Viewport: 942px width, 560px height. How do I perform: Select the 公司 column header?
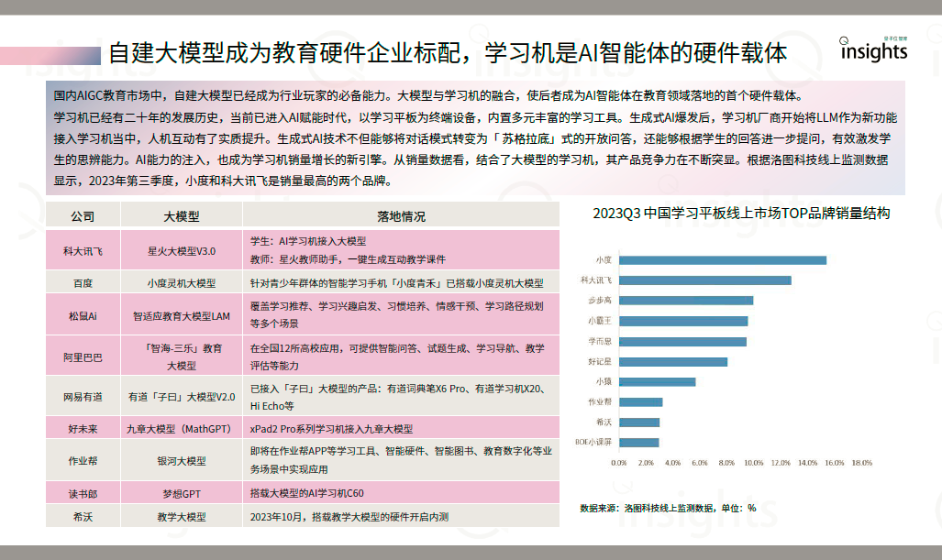pyautogui.click(x=83, y=216)
